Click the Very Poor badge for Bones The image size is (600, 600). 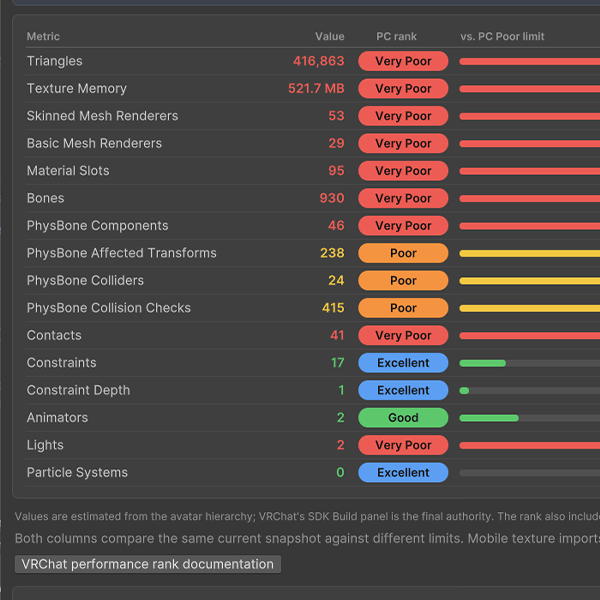click(403, 198)
